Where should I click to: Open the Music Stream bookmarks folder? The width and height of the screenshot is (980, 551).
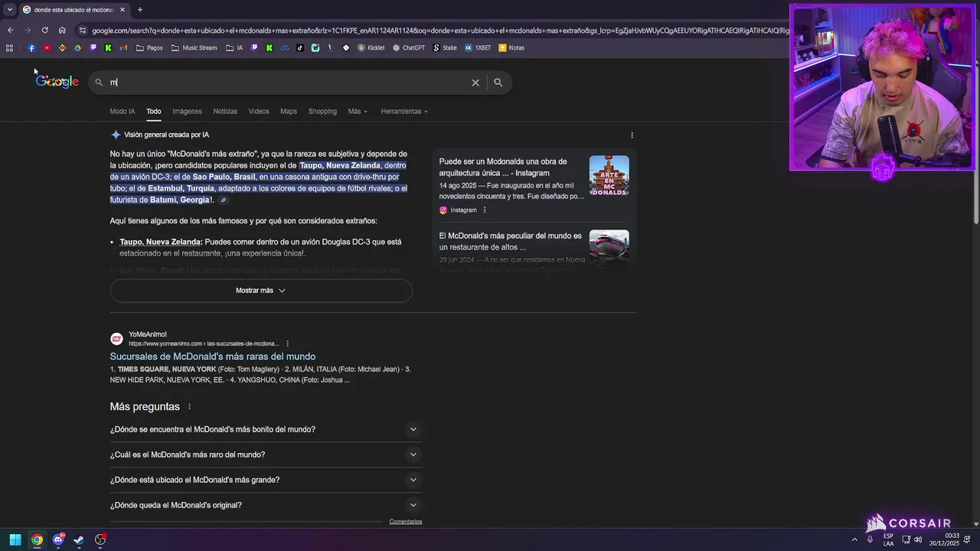(x=194, y=47)
